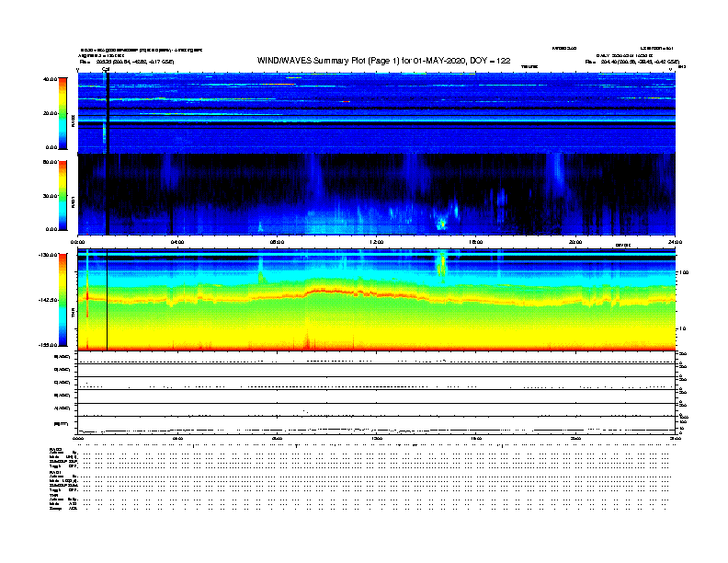Image resolution: width=728 pixels, height=563 pixels.
Task: Click the 10 label on TNR right axis
Action: 682,328
